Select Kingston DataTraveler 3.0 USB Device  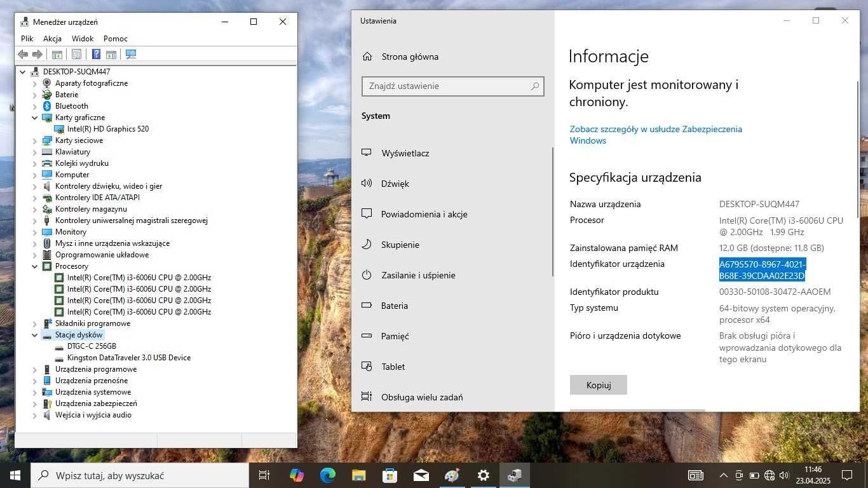(129, 358)
